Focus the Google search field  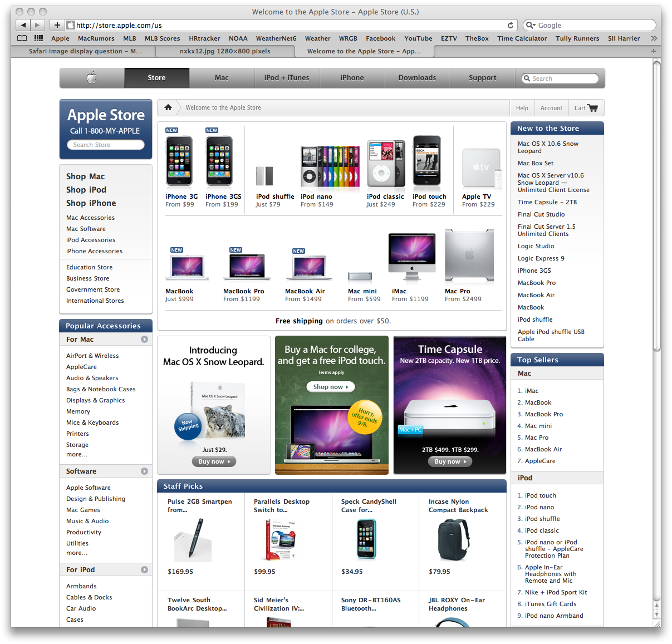coord(590,25)
